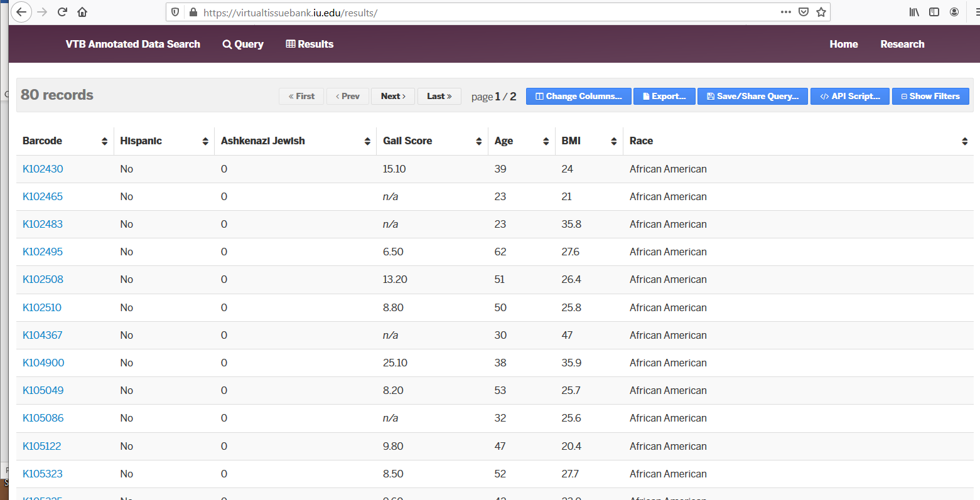The width and height of the screenshot is (980, 500).
Task: Save page to Pocket
Action: coord(804,12)
